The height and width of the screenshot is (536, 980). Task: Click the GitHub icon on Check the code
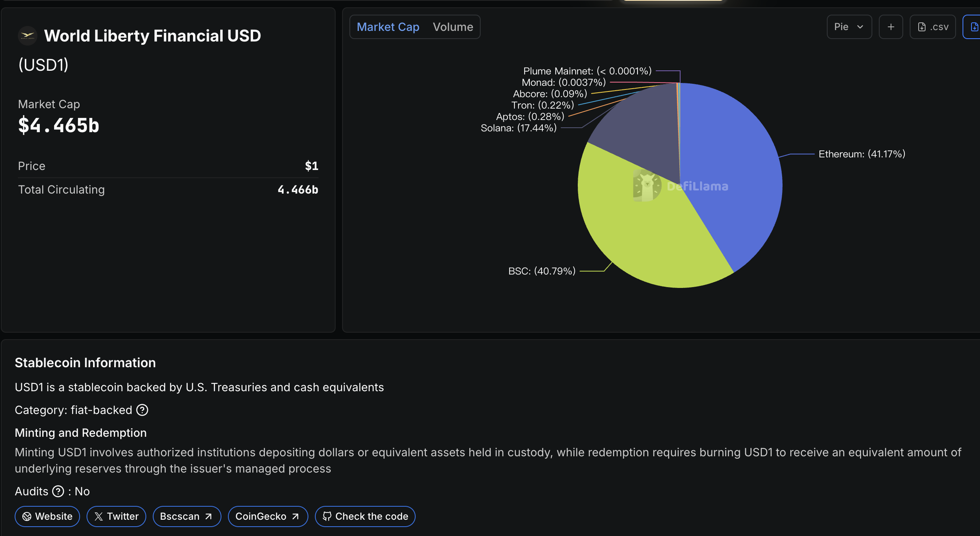pyautogui.click(x=327, y=516)
